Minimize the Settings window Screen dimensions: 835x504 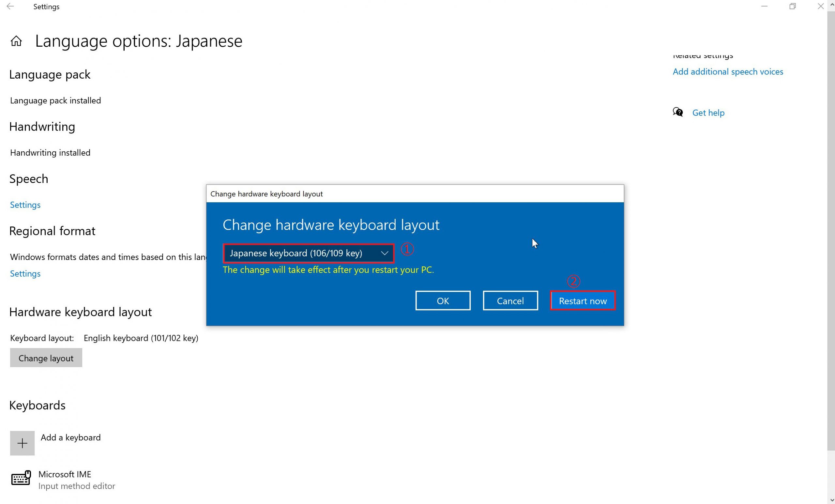coord(764,7)
